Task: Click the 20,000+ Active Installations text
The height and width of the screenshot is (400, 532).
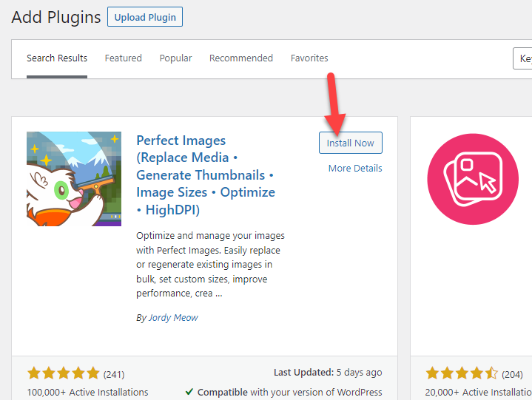Action: click(x=479, y=392)
